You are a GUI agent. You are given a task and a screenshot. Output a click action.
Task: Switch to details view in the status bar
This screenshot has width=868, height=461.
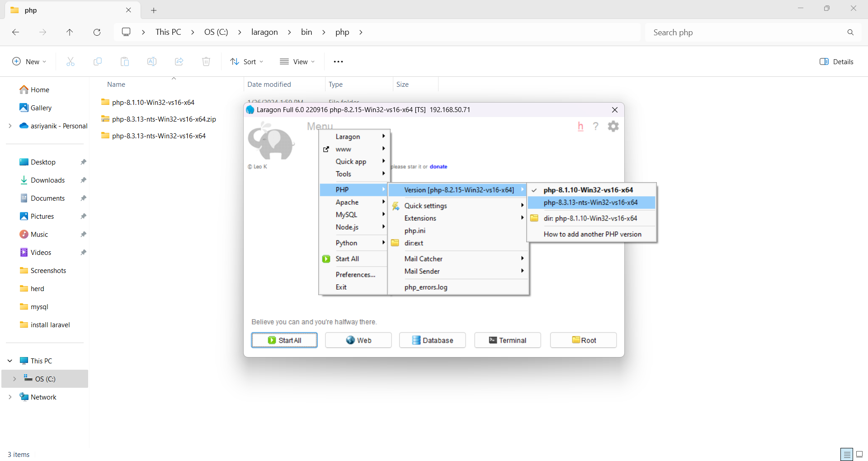[846, 455]
